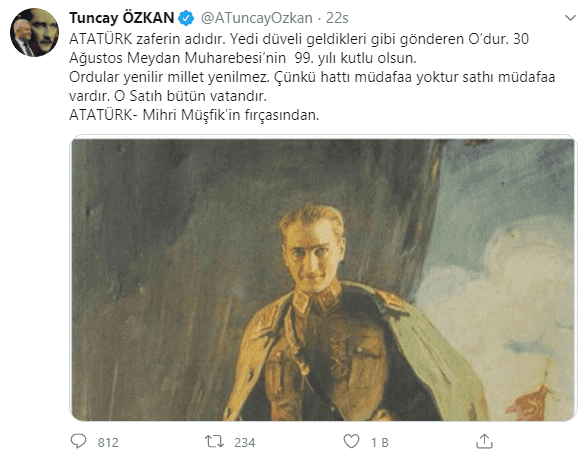Image resolution: width=587 pixels, height=455 pixels.
Task: Open Tuncay ÖZKAN's profile avatar
Action: (34, 33)
